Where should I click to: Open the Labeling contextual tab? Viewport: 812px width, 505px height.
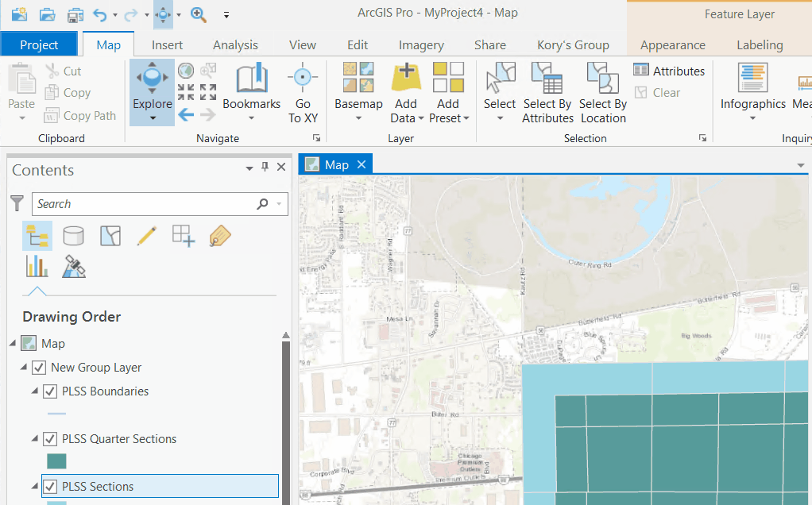tap(759, 44)
